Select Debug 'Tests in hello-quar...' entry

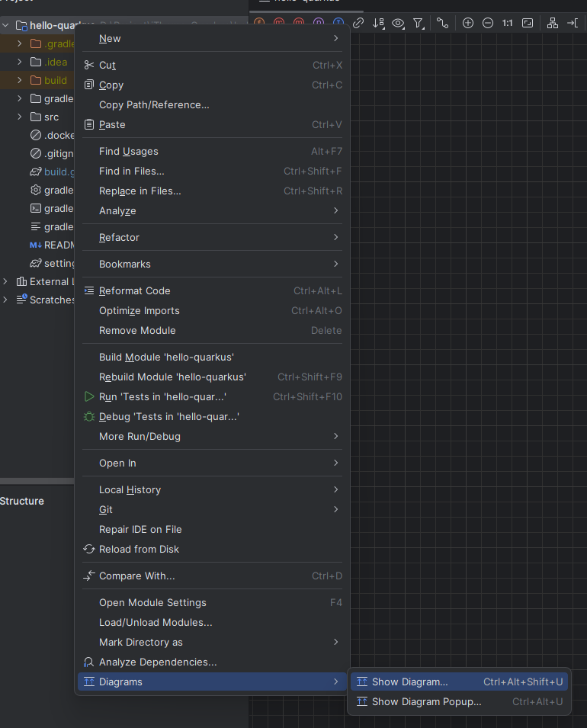pos(212,416)
